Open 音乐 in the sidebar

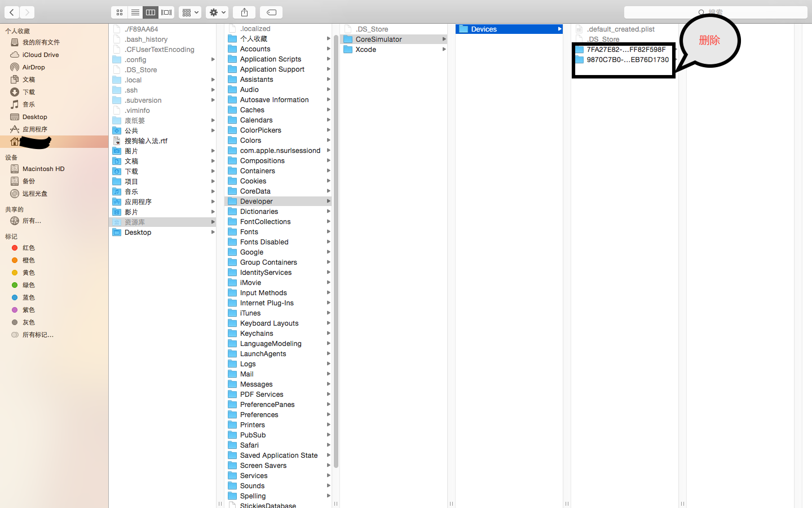(54, 104)
